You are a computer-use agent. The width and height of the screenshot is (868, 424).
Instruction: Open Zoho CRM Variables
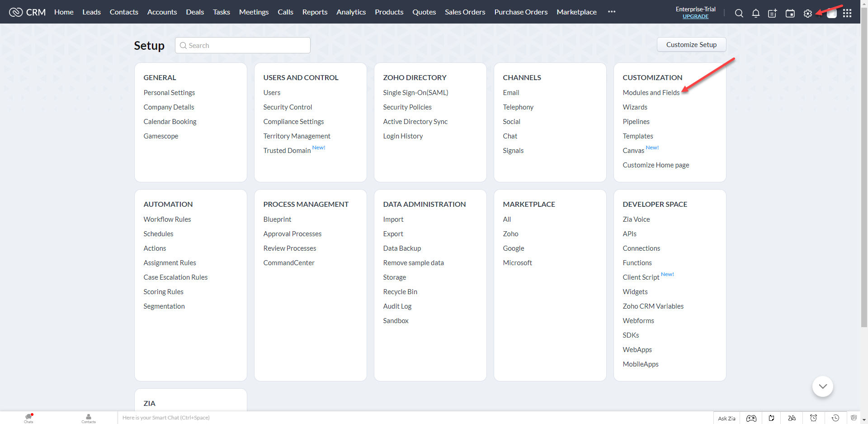653,306
